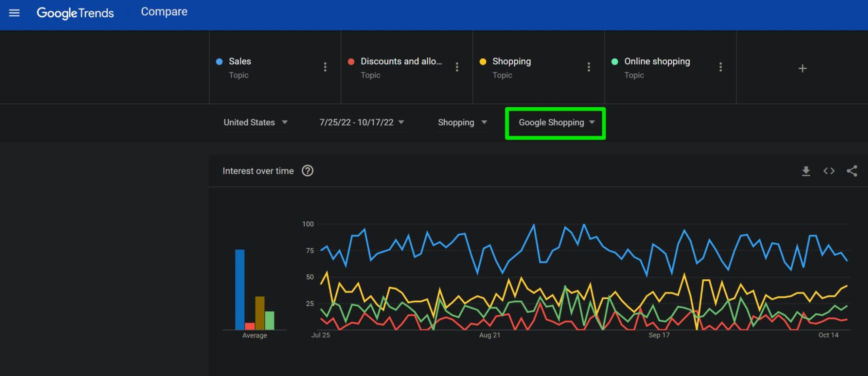Open the 7/25/22 - 10/17/22 date range dropdown
Screen dimensions: 868x376
coord(362,122)
